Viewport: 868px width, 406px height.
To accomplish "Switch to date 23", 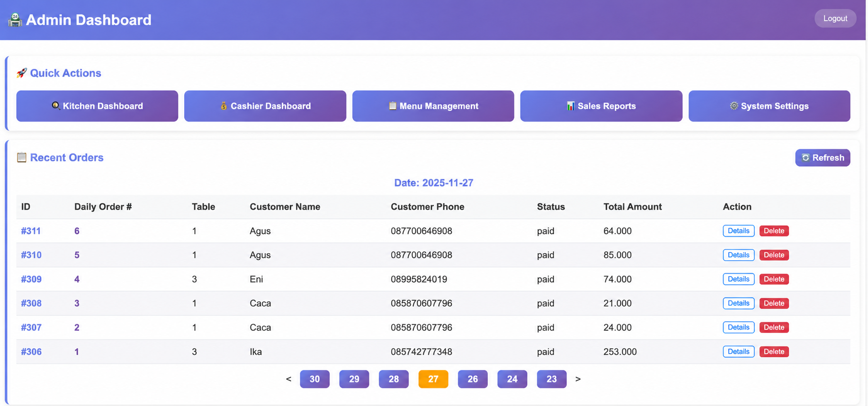I will (x=552, y=379).
